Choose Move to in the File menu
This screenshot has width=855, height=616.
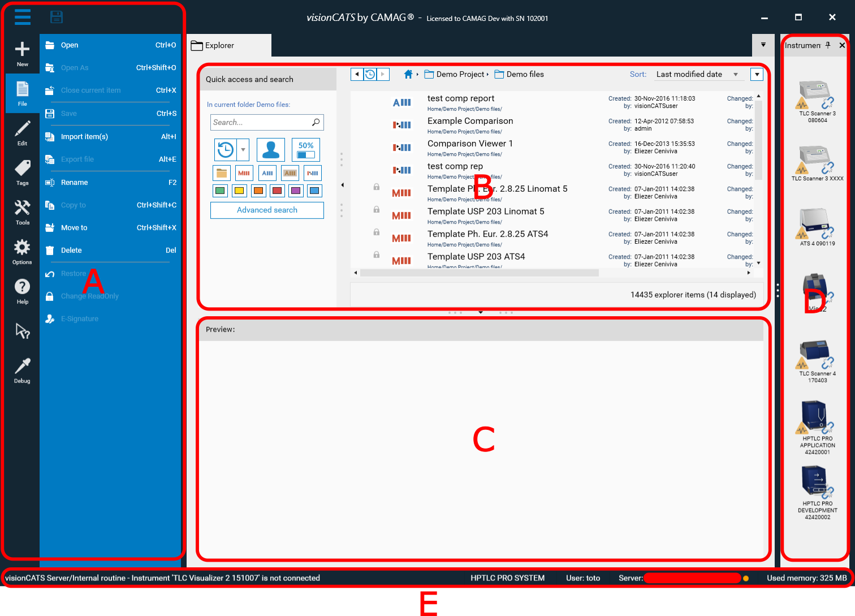tap(110, 227)
